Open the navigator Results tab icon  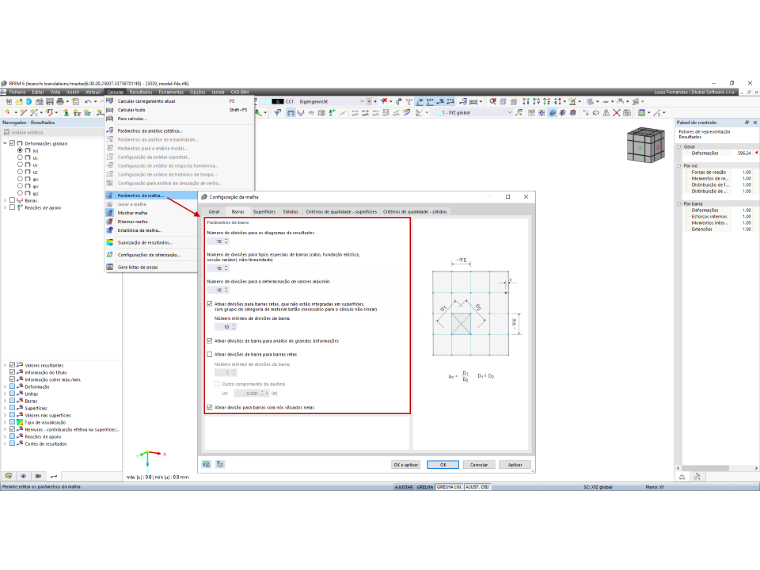54,476
